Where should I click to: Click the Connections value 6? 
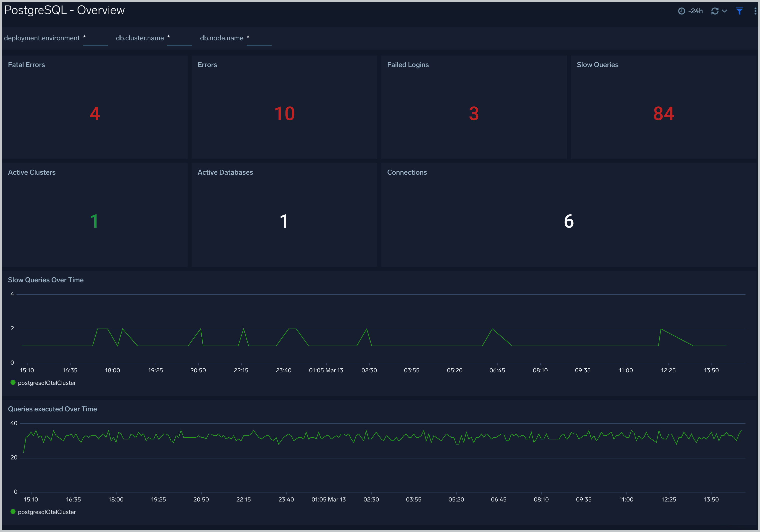pyautogui.click(x=569, y=221)
